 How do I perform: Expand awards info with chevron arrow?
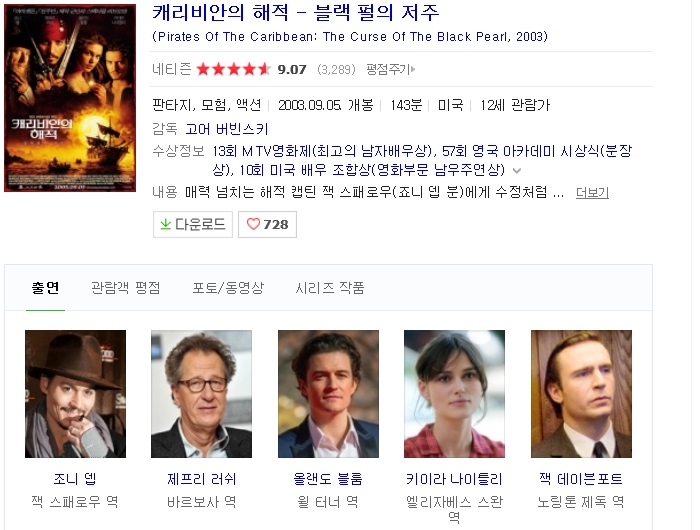[x=517, y=171]
